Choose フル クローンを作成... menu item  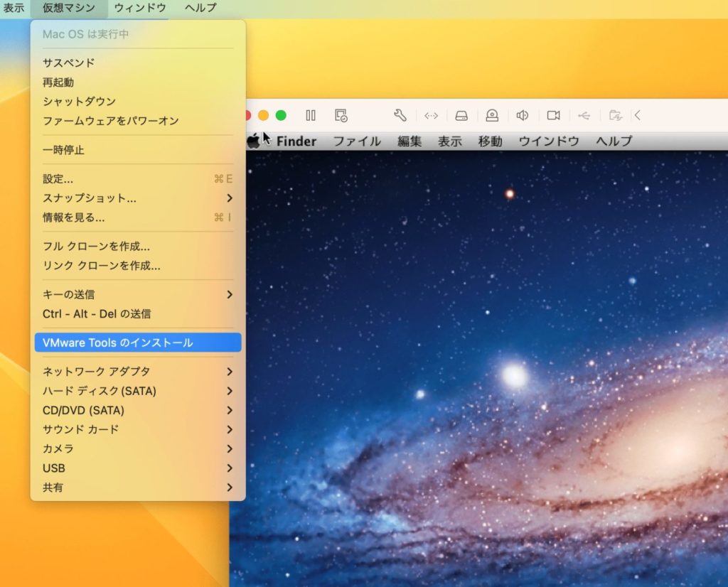tap(138, 246)
